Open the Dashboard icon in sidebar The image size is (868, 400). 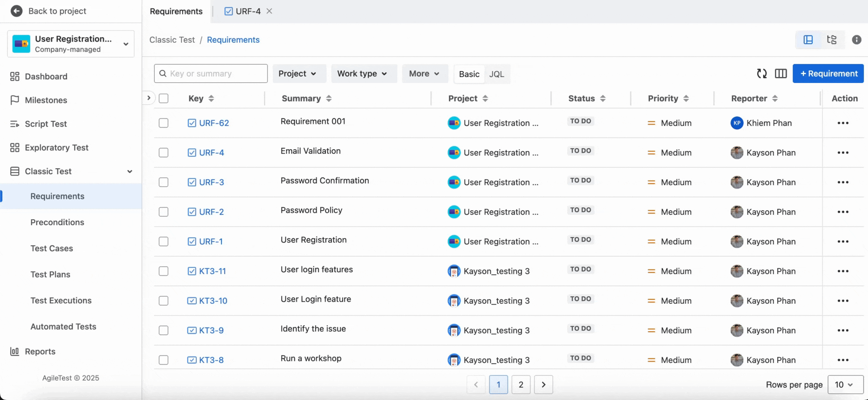[x=15, y=76]
